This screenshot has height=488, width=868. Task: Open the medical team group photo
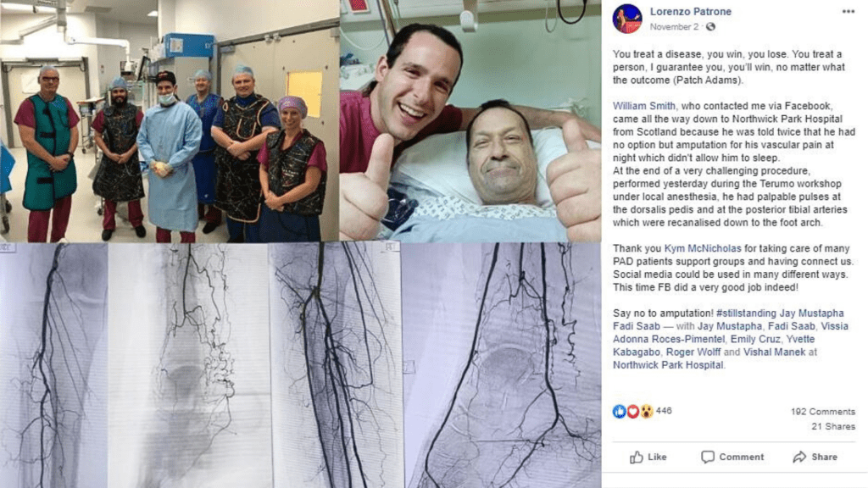[x=170, y=121]
